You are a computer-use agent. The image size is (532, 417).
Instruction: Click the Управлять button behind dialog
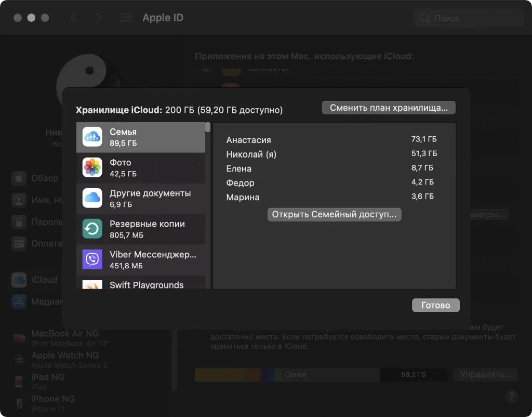[486, 374]
